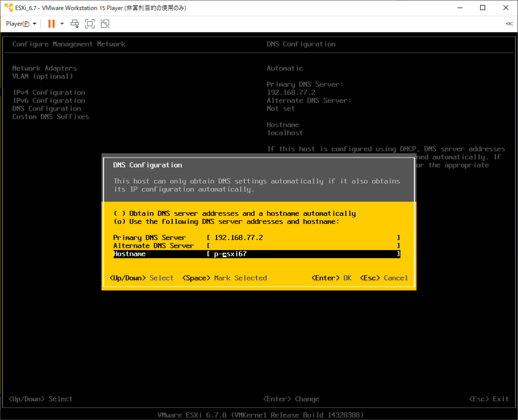This screenshot has width=518, height=420.
Task: Toggle Unity mode icon
Action: [105, 24]
